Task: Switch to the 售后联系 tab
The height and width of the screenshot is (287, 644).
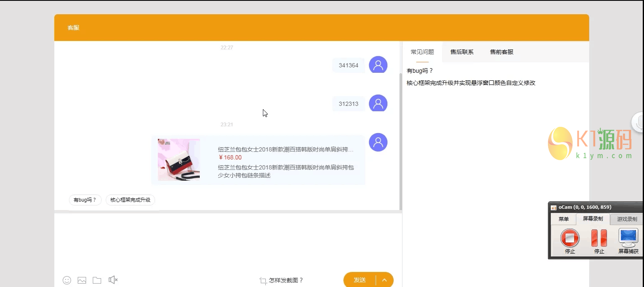Action: click(x=462, y=52)
